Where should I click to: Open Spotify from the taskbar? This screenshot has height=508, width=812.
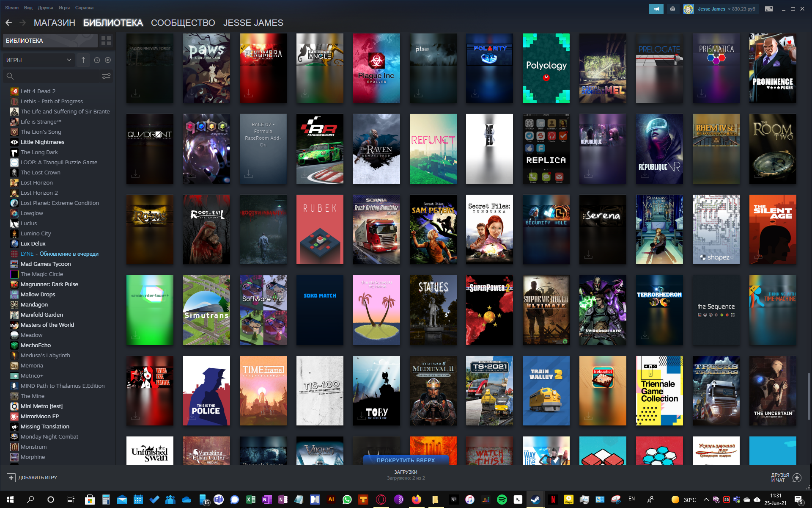click(x=502, y=500)
